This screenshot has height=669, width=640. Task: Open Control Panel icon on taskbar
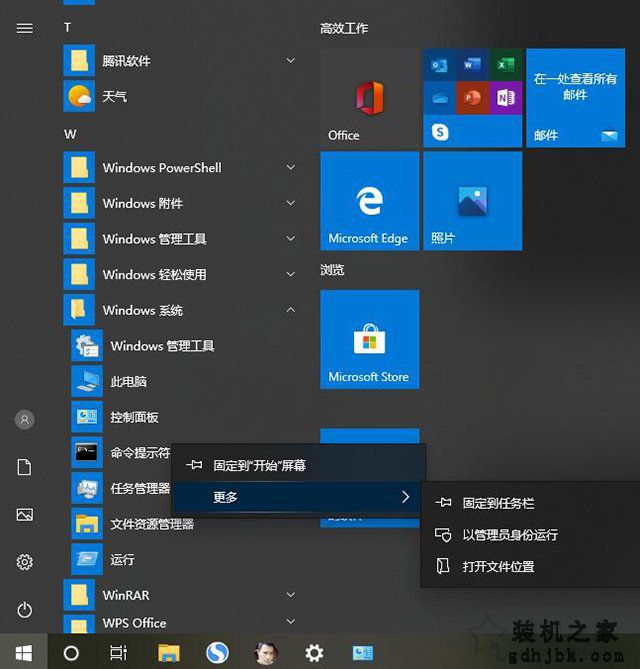pyautogui.click(x=363, y=653)
